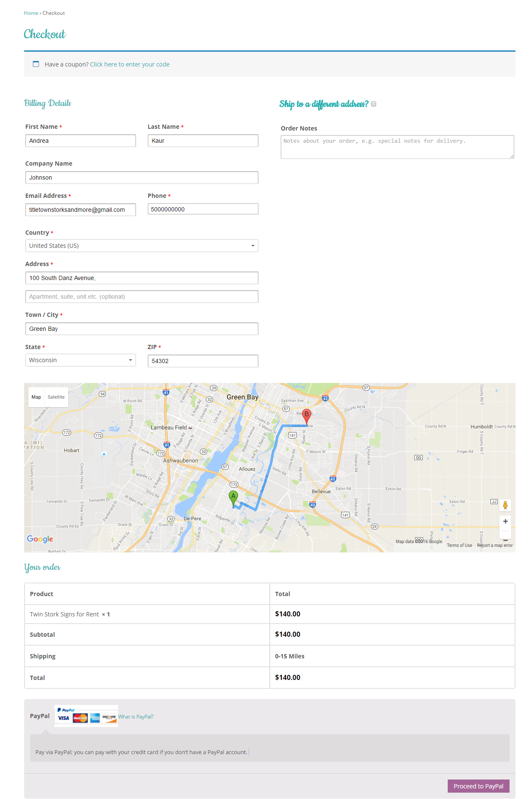Click Proceed to PayPal button
This screenshot has height=799, width=532.
pyautogui.click(x=479, y=786)
